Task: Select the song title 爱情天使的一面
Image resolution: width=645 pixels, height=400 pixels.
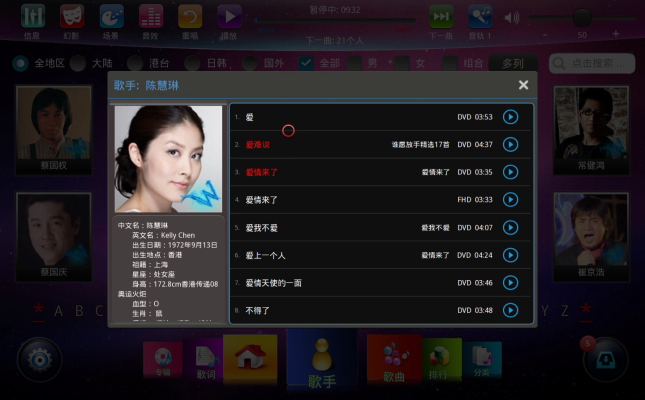Action: 274,283
